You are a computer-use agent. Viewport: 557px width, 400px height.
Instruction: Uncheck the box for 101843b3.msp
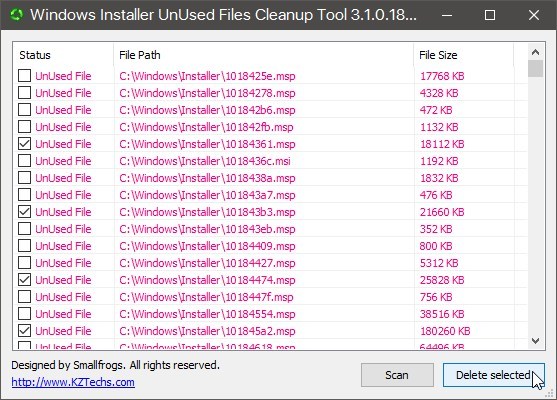(25, 212)
